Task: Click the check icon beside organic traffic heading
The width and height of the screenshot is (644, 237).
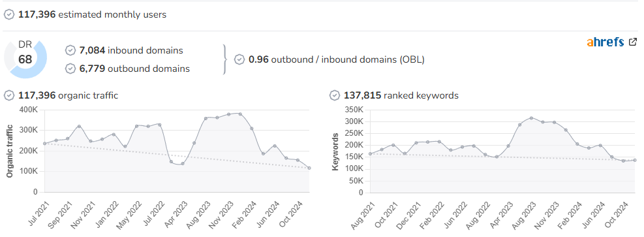Action: (9, 96)
